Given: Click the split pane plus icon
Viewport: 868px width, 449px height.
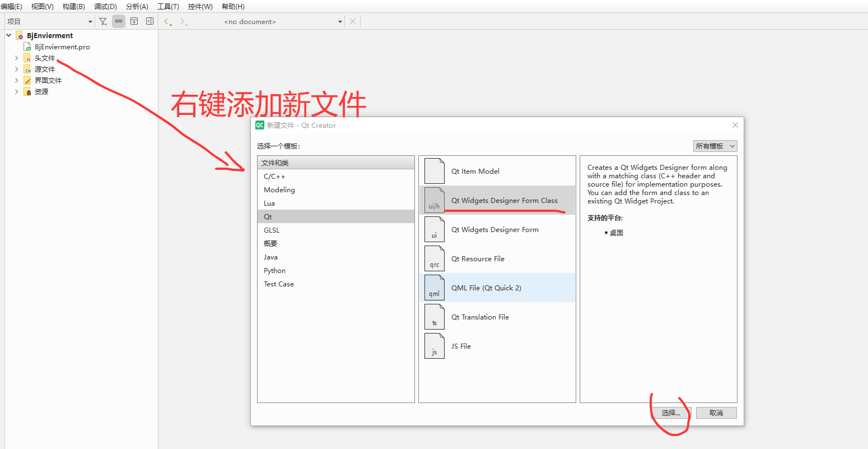Looking at the screenshot, I should [x=134, y=21].
